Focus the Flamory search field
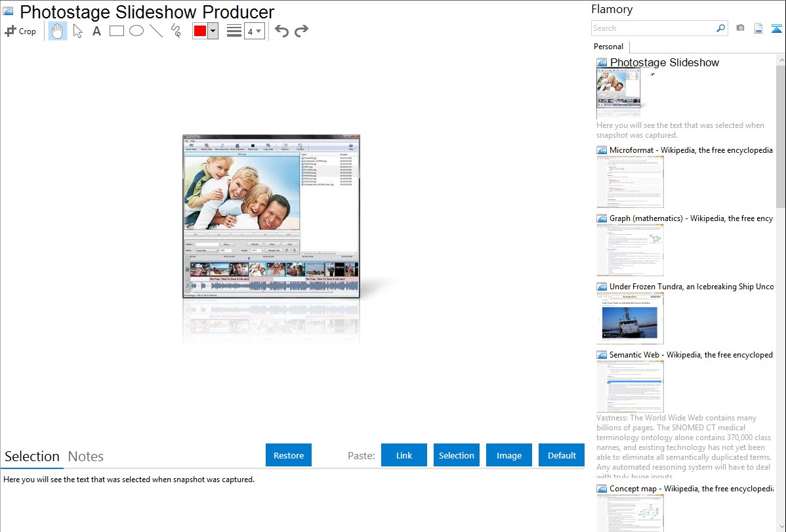Viewport: 786px width, 532px height. [x=653, y=28]
